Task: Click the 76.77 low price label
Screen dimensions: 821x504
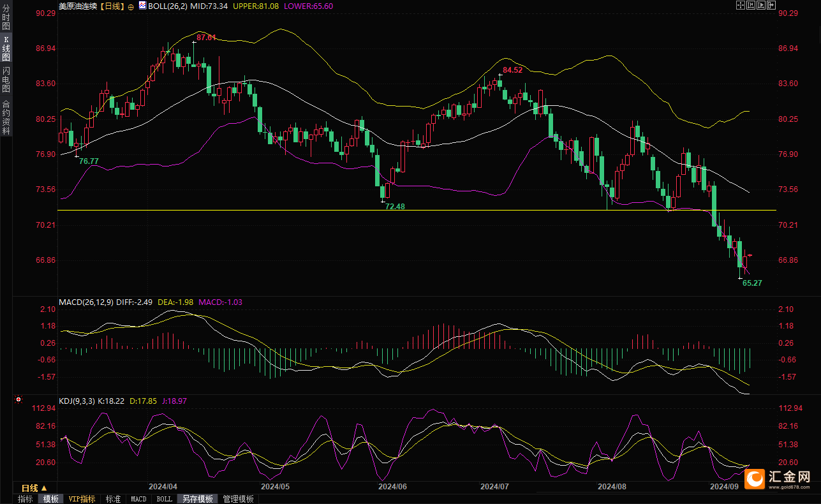Action: (89, 161)
